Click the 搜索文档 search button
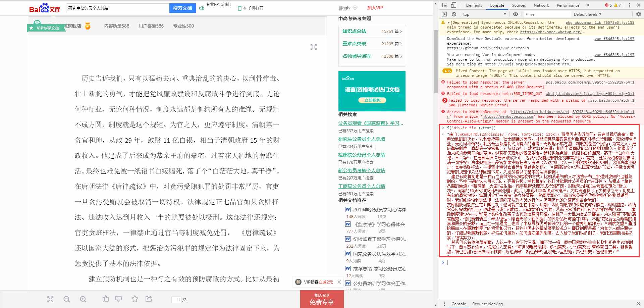 coord(182,8)
